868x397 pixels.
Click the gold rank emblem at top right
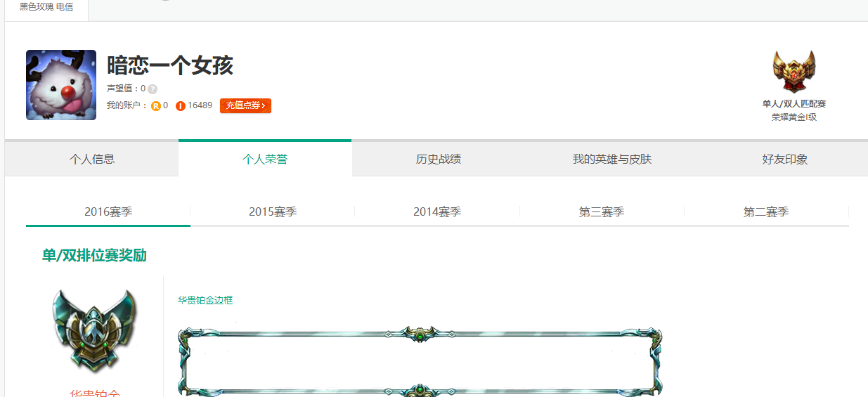(x=793, y=72)
